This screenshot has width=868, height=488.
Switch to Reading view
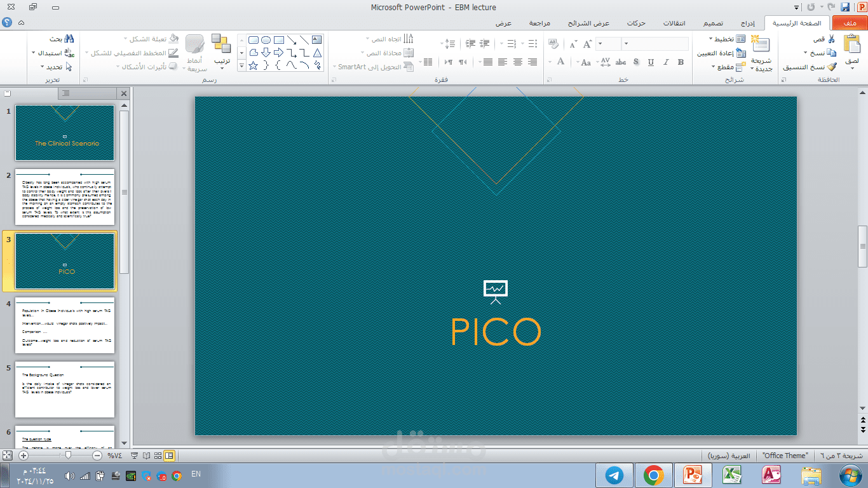146,456
